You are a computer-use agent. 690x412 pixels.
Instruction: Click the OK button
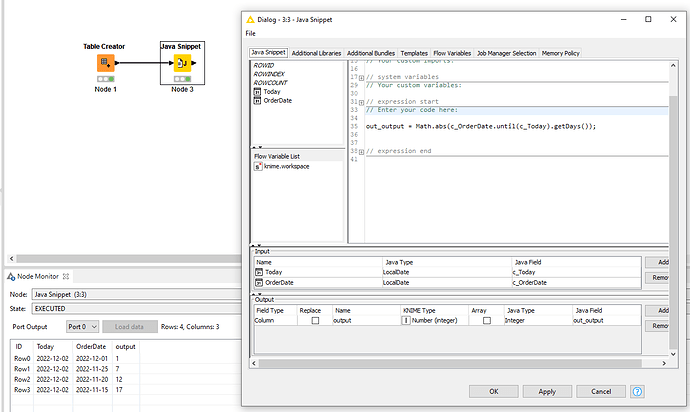[494, 391]
